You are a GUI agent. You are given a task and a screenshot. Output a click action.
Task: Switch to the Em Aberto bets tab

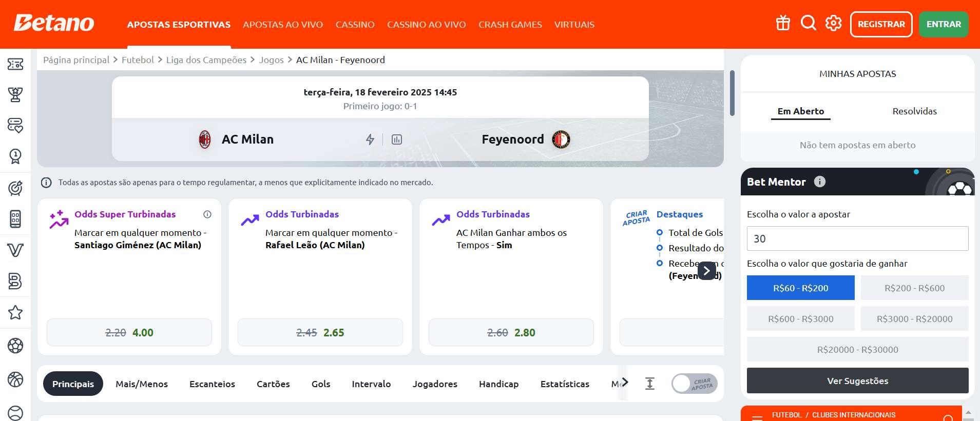point(801,111)
